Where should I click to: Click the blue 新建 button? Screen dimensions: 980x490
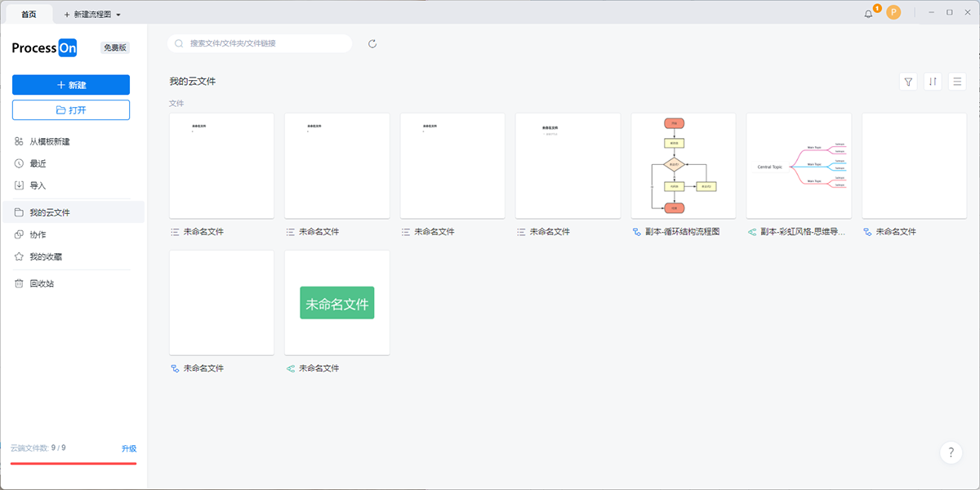(x=70, y=85)
